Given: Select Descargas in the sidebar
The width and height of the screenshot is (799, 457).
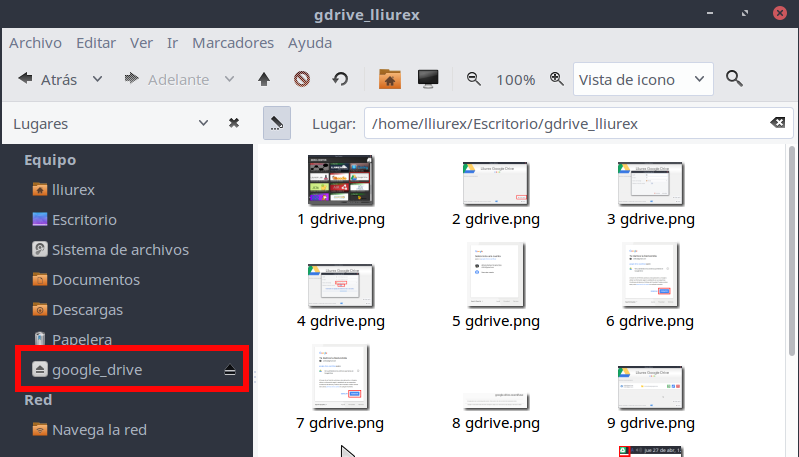Looking at the screenshot, I should pos(87,310).
